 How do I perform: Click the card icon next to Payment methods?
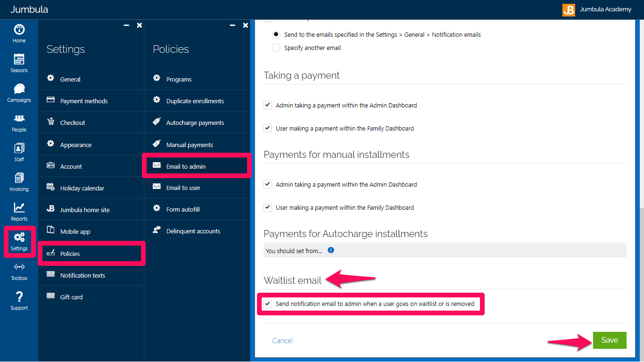coord(50,100)
